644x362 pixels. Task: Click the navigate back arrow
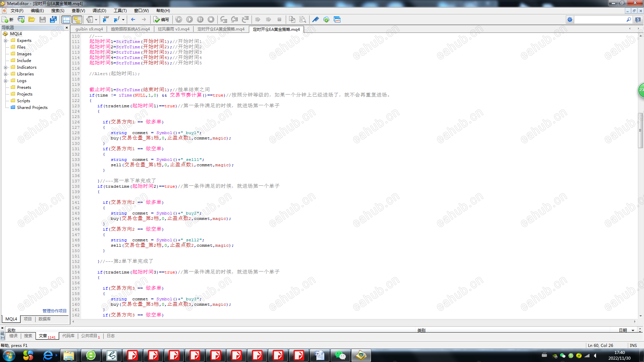coord(133,19)
